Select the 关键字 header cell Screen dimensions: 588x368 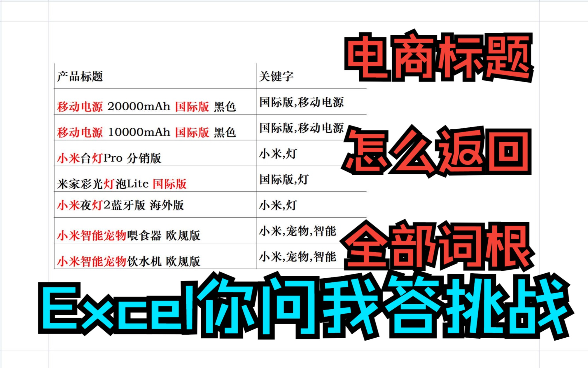[311, 76]
